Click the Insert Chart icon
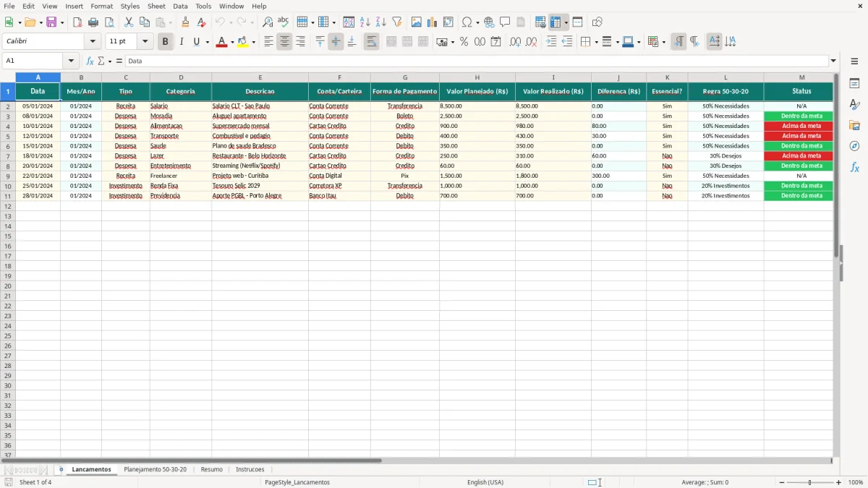Screen dimensions: 868x488 433,22
